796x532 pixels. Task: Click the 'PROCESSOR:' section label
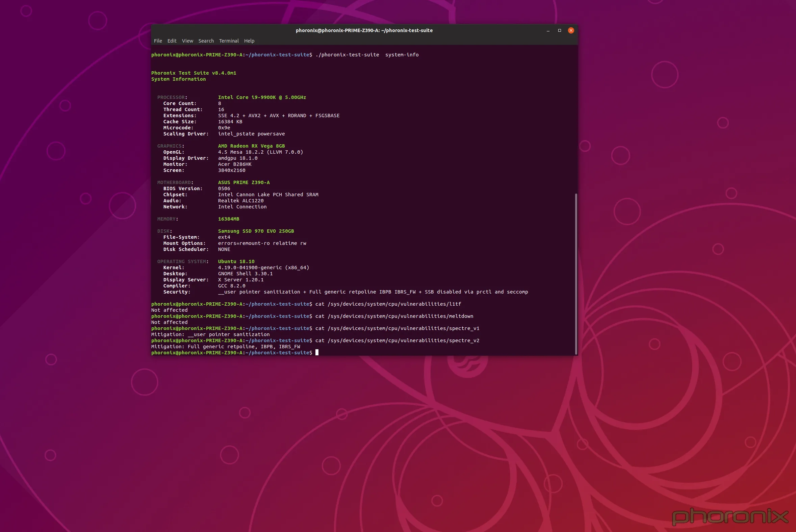[x=172, y=97]
